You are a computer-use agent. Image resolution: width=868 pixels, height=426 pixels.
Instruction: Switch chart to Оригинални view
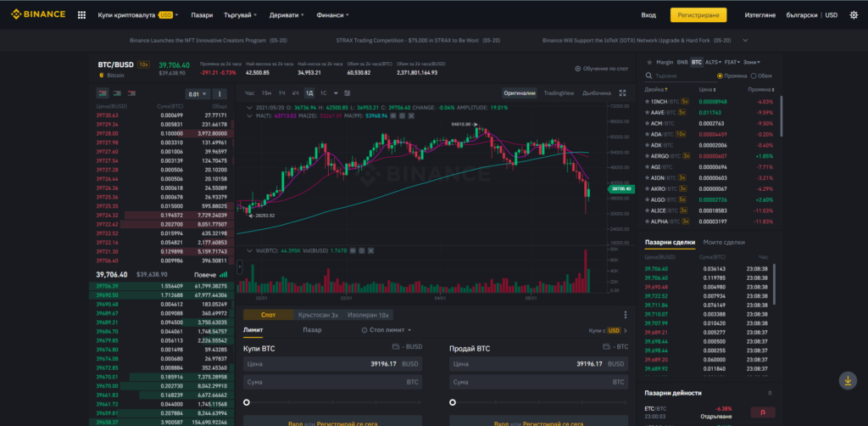coord(520,93)
